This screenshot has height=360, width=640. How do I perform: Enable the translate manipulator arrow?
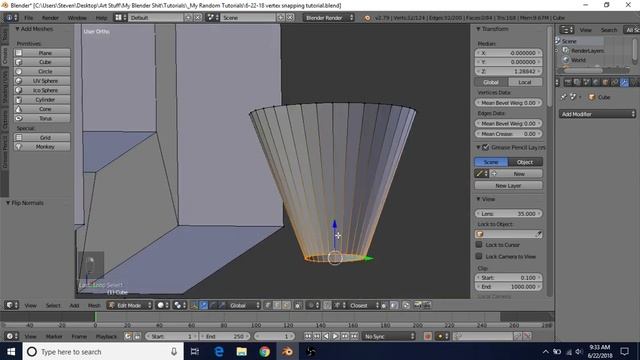click(x=203, y=305)
